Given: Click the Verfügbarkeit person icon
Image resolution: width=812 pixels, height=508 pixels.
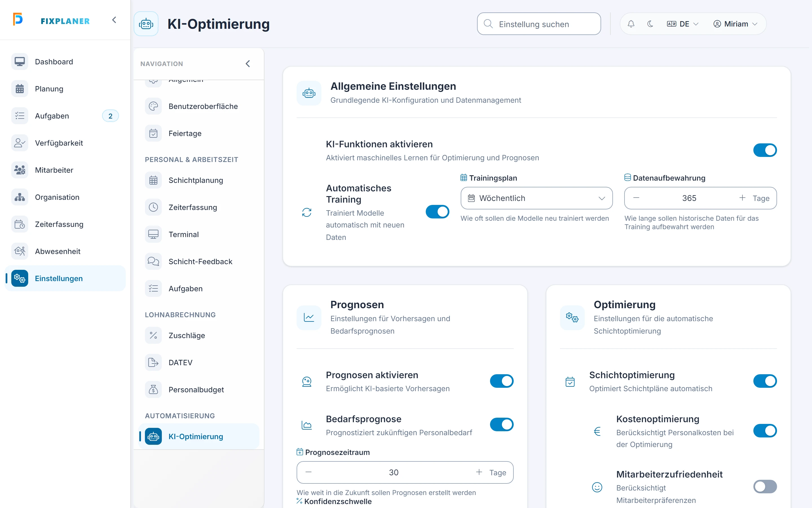Looking at the screenshot, I should pos(19,143).
